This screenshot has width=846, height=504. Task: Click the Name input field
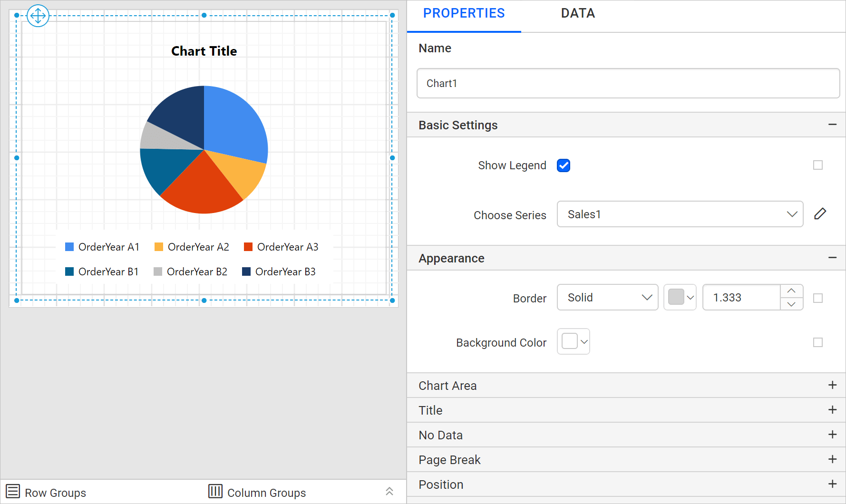pyautogui.click(x=628, y=84)
